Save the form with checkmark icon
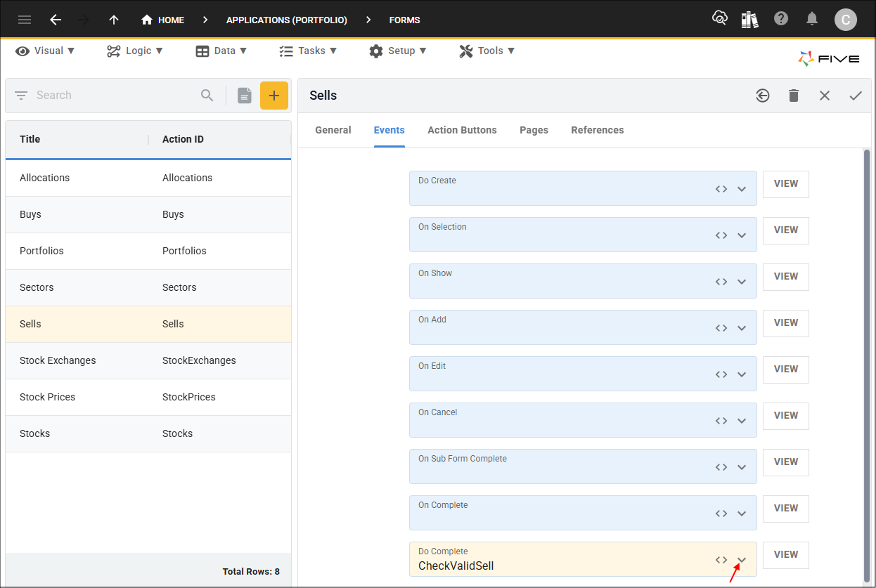Screen dimensions: 876x588 pos(856,96)
